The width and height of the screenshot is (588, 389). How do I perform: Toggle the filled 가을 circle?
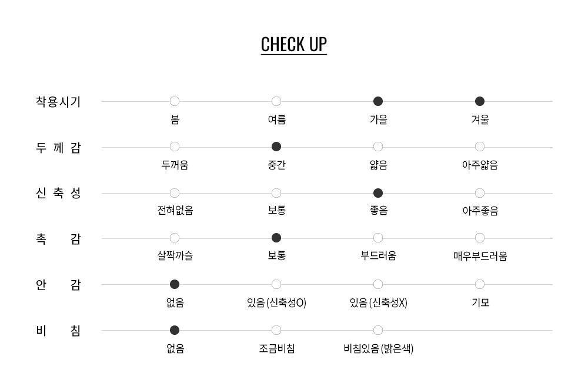pos(378,101)
